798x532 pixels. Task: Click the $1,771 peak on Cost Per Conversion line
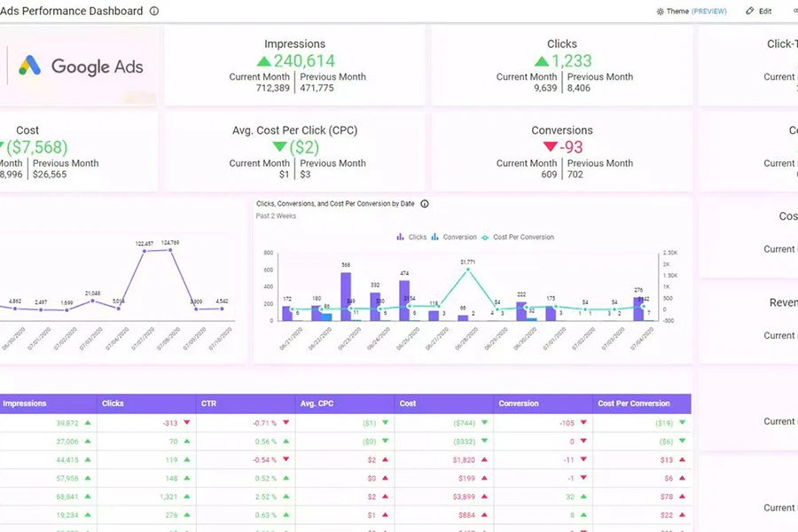(x=467, y=270)
